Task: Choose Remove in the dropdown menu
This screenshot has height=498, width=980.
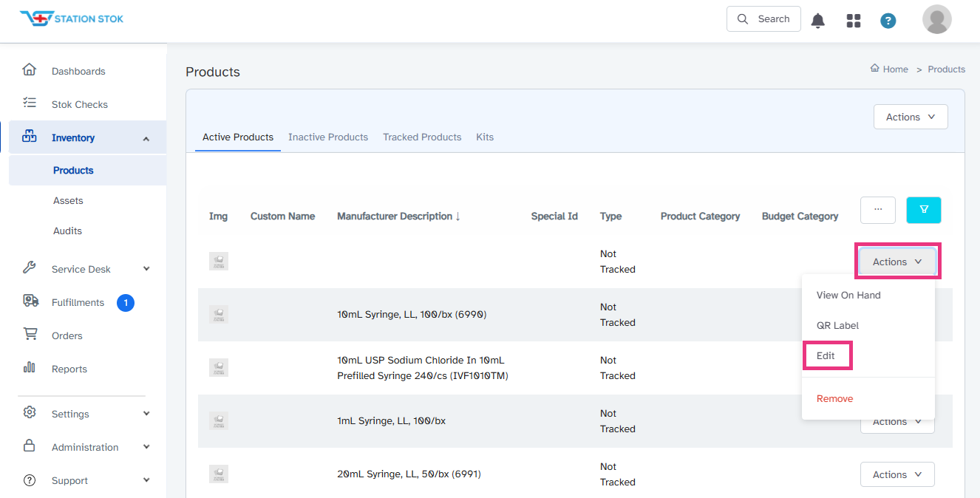Action: [x=834, y=398]
